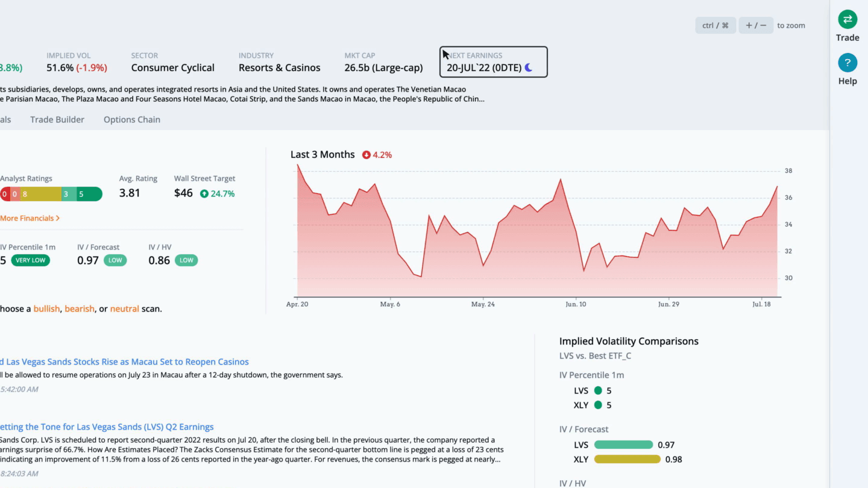868x488 pixels.
Task: Open Las Vegas Sands Stocks Rise headline
Action: 124,361
